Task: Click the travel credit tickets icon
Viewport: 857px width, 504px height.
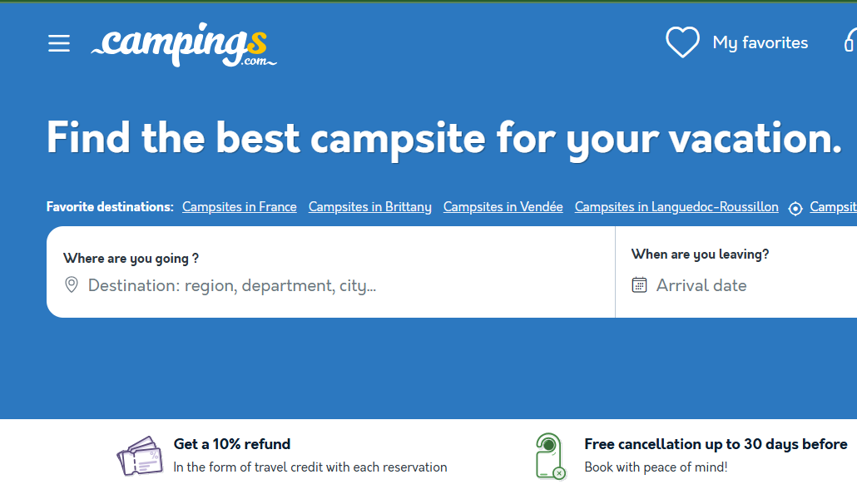Action: 140,456
